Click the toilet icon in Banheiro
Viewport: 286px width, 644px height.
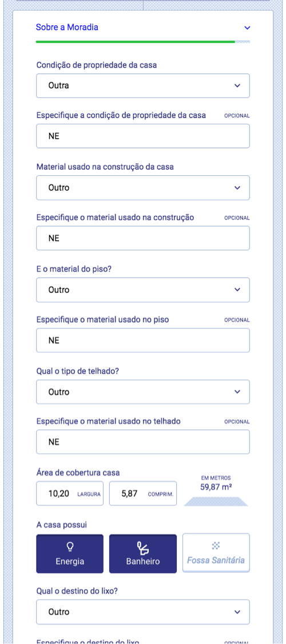pyautogui.click(x=142, y=547)
